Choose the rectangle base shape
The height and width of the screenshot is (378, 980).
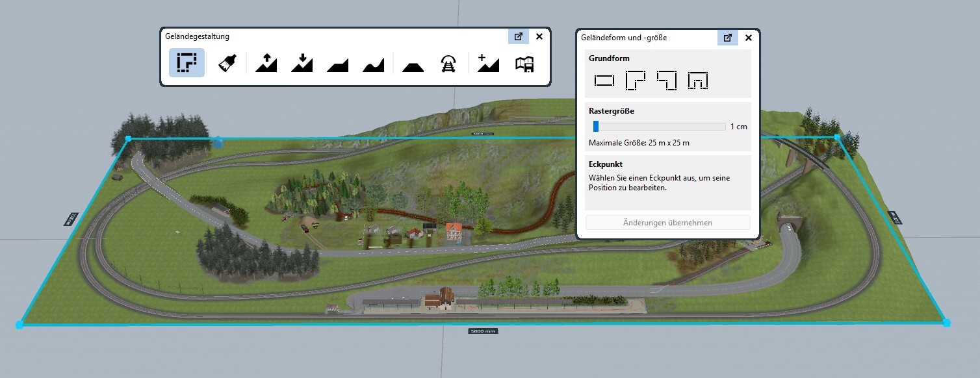(x=604, y=81)
